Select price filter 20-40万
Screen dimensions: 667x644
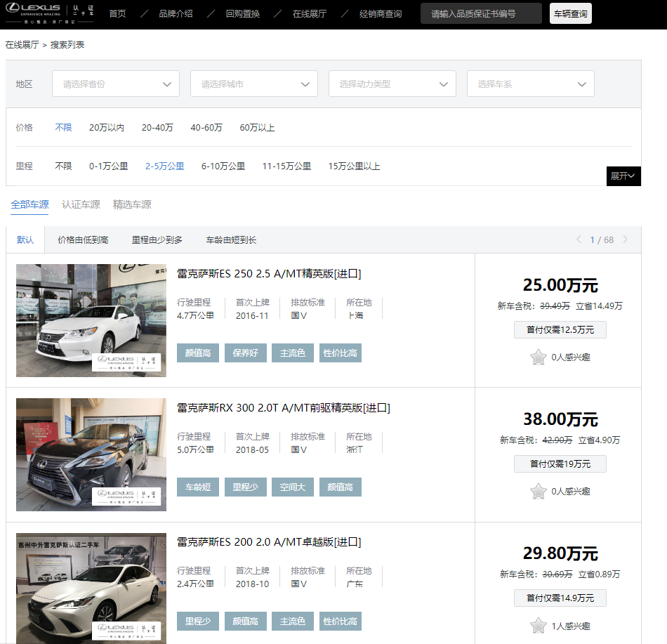pyautogui.click(x=157, y=128)
